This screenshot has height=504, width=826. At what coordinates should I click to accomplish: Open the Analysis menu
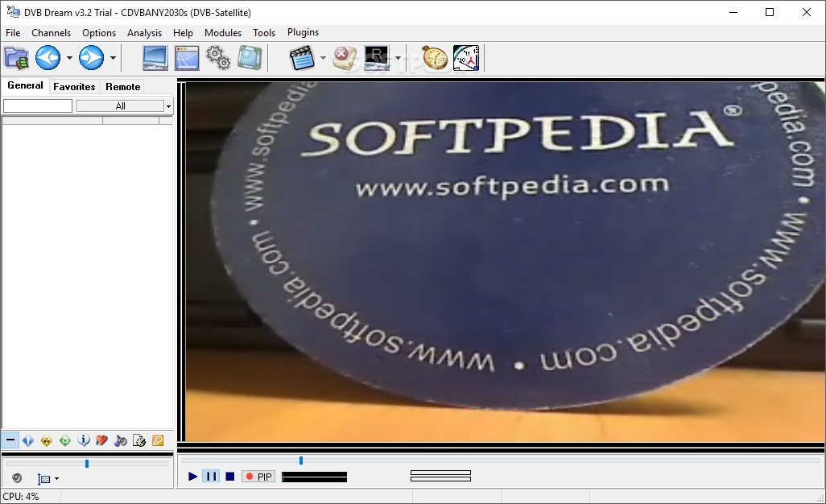point(144,33)
